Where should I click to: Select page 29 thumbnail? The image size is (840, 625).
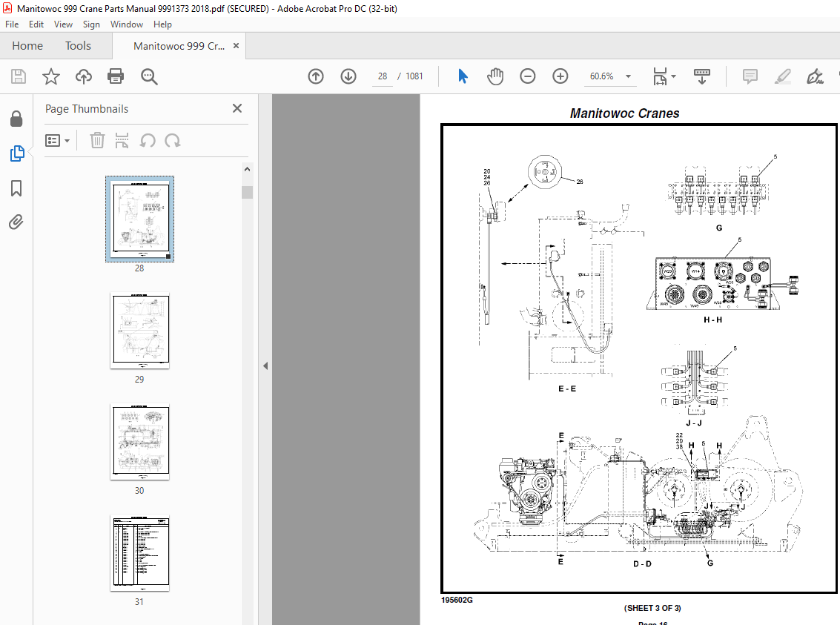click(x=140, y=331)
